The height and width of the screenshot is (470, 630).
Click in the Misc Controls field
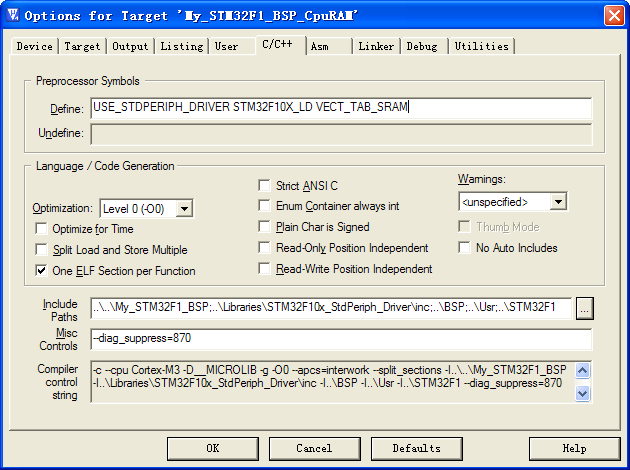point(341,339)
